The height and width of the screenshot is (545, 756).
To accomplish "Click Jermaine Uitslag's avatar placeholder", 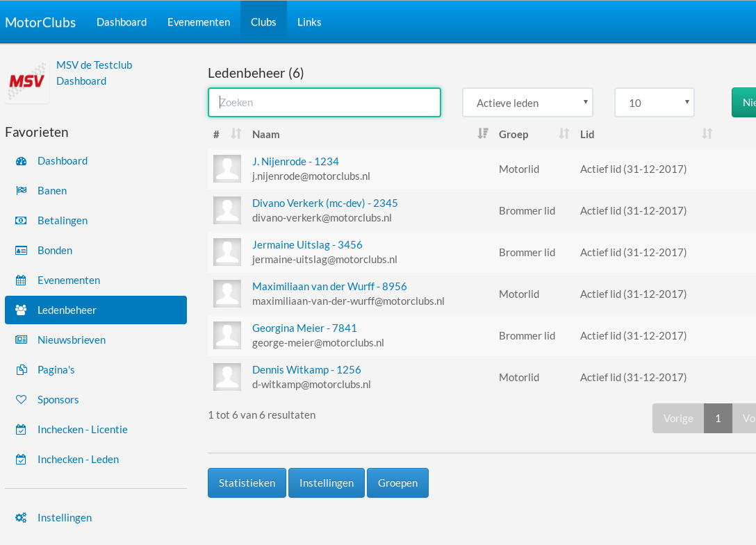I will [x=227, y=252].
